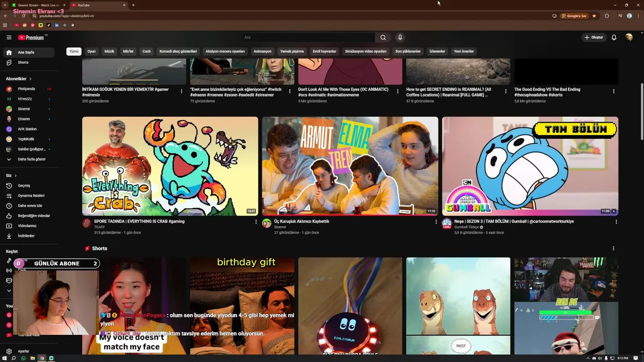Click the Gumball Türkçe channel avatar

(447, 223)
